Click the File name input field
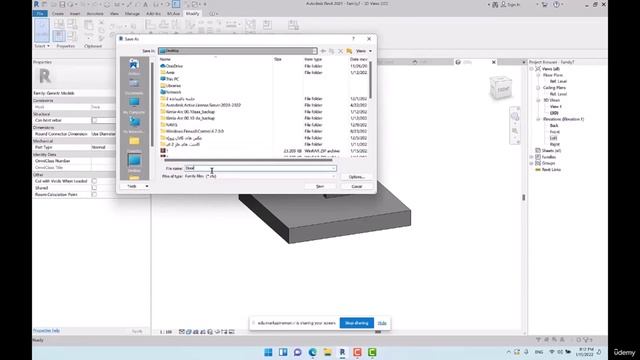Screen dimensions: 640x360 [260, 168]
